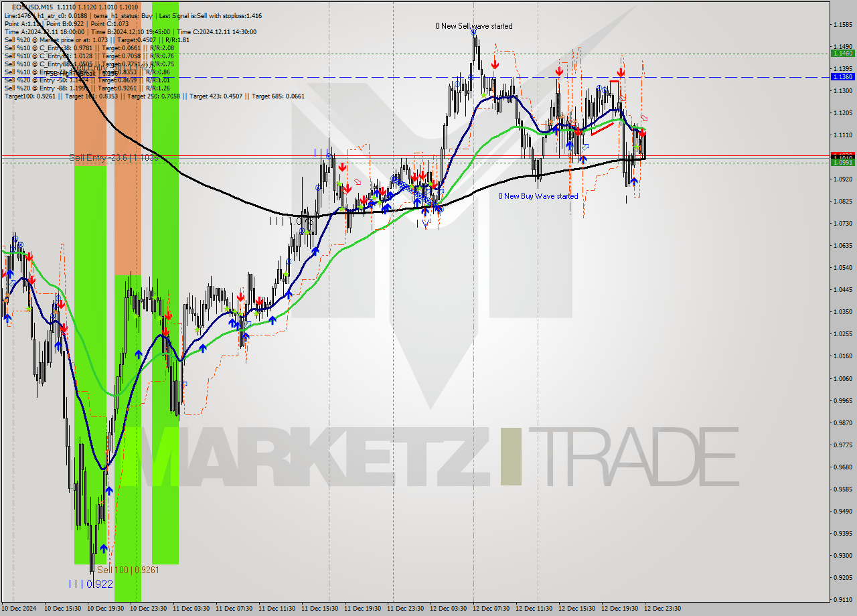Click the 0.9490 price axis label

coord(842,511)
